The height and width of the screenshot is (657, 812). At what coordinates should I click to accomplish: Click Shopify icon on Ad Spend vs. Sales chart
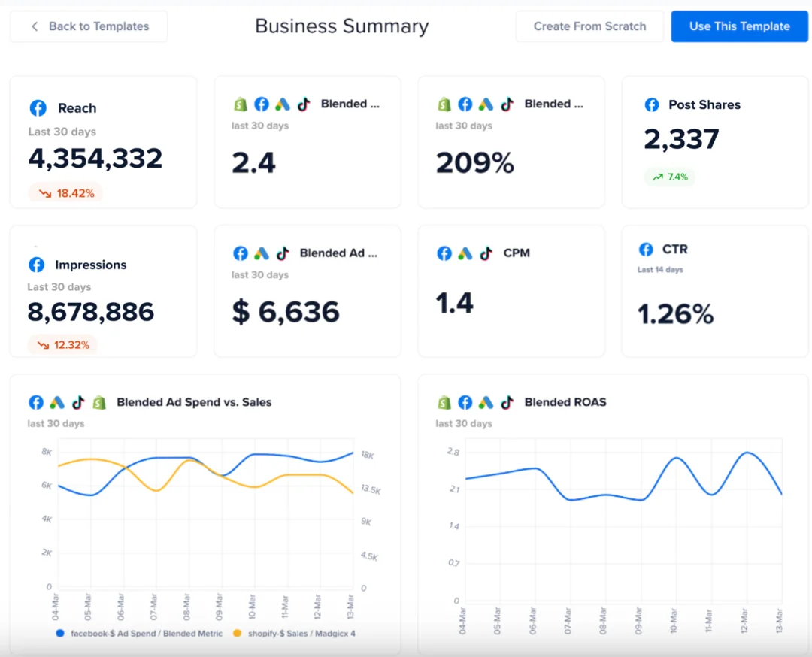(99, 402)
